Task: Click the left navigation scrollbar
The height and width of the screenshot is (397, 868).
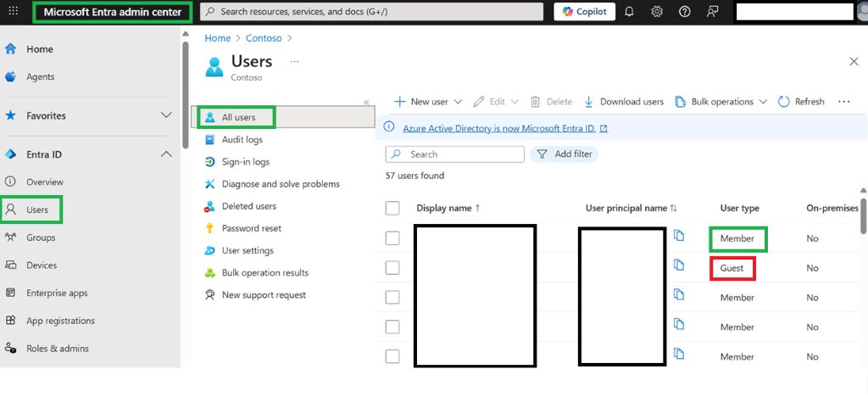Action: (186, 95)
